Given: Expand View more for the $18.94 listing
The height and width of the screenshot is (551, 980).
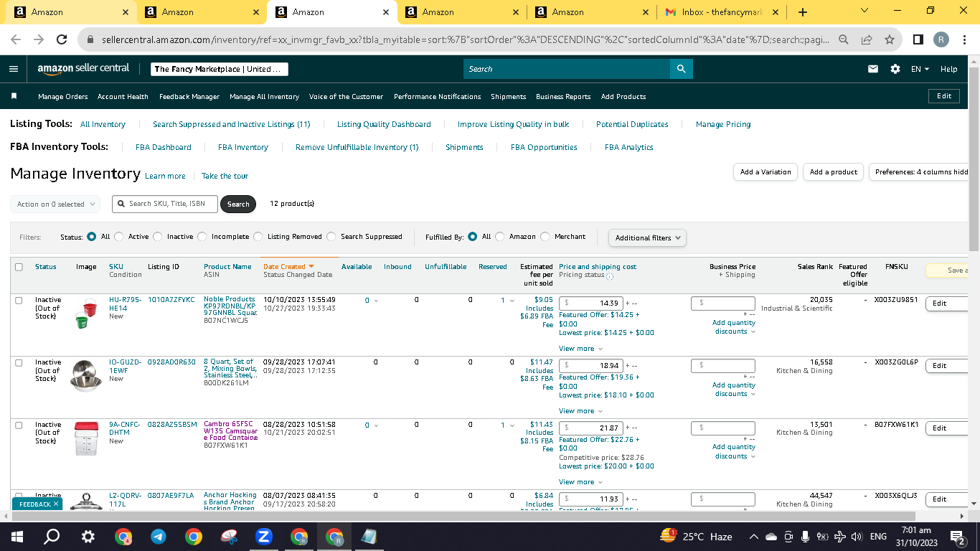Looking at the screenshot, I should click(x=580, y=411).
